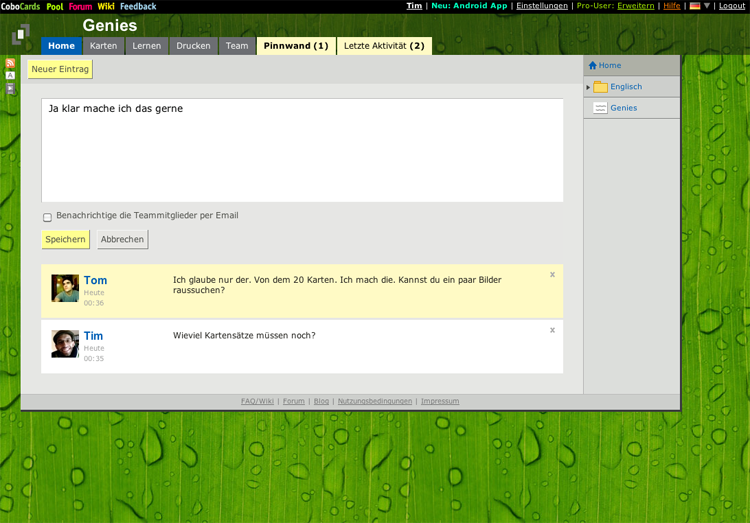Image resolution: width=750 pixels, height=523 pixels.
Task: Click the Neuer Eintrag button
Action: pos(61,69)
